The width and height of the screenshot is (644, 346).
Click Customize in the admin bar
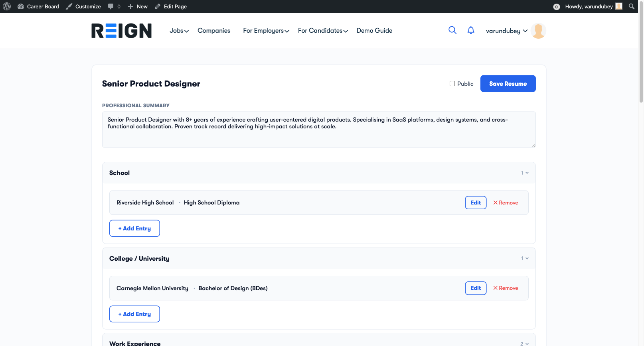pyautogui.click(x=83, y=6)
